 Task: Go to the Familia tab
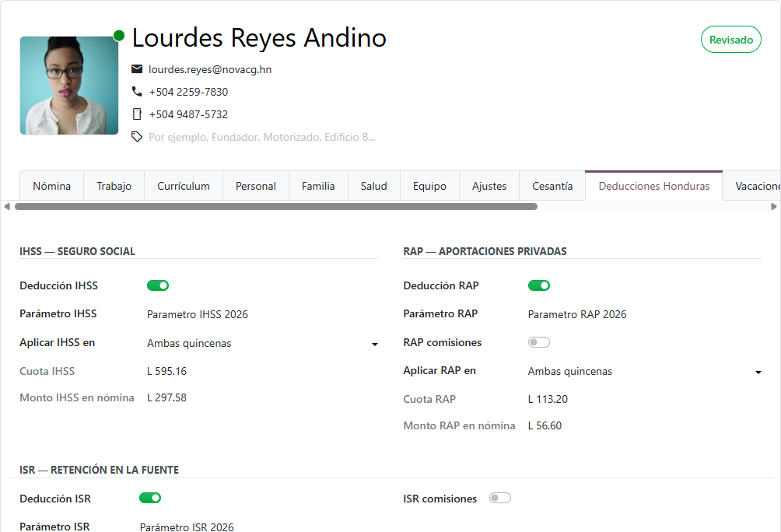pyautogui.click(x=318, y=186)
